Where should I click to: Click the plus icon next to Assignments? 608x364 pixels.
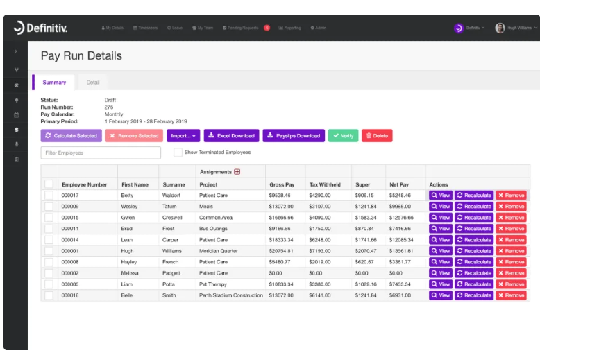[x=237, y=171]
